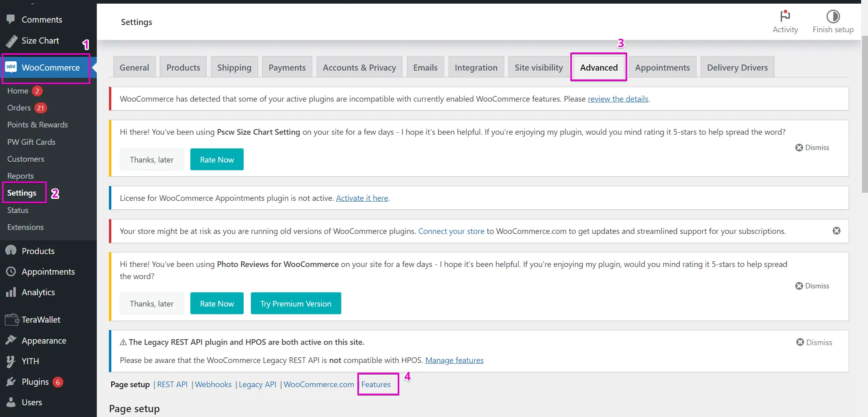Click the Products sidebar icon
Image resolution: width=868 pixels, height=417 pixels.
(11, 250)
